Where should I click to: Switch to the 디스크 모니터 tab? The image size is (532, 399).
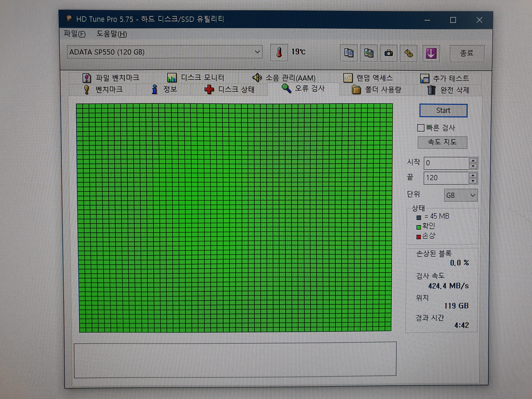pos(196,77)
